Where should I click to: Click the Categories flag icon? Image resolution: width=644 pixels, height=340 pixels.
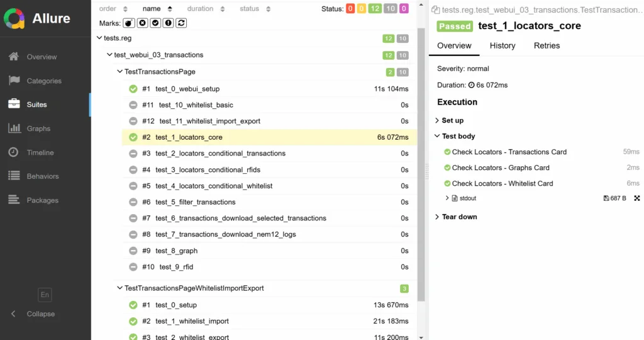[14, 81]
